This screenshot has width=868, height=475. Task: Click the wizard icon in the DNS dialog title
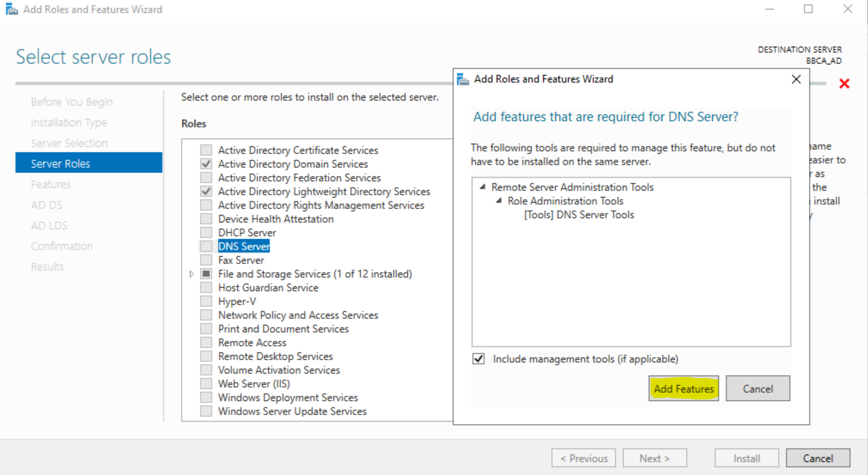[x=463, y=79]
